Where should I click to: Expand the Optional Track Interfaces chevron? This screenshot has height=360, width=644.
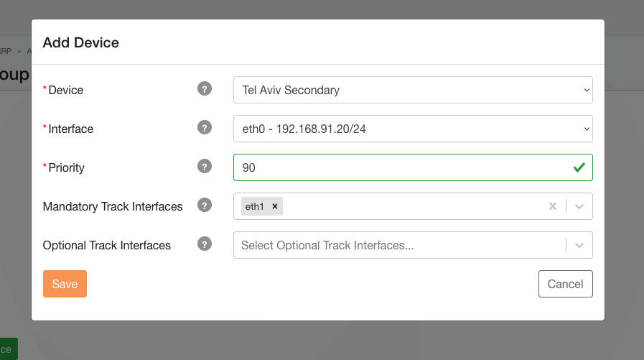coord(579,245)
